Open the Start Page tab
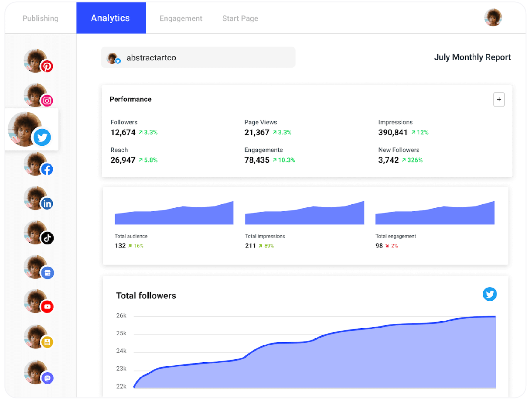Viewport: 532px width, 402px height. point(240,18)
